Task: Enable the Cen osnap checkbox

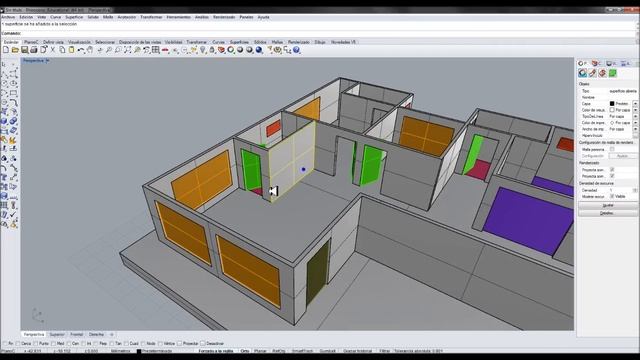Action: pyautogui.click(x=68, y=344)
